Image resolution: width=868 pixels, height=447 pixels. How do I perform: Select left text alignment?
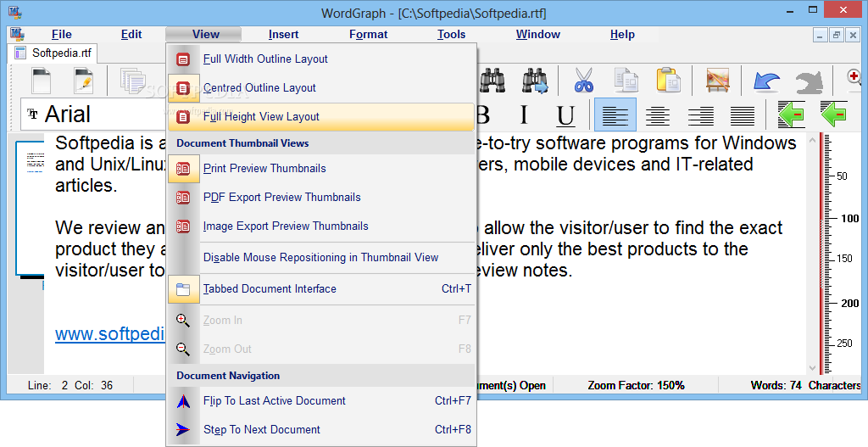click(x=615, y=115)
